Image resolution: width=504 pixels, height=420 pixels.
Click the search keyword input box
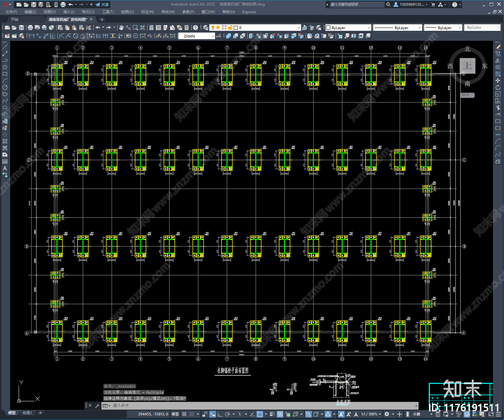point(357,4)
